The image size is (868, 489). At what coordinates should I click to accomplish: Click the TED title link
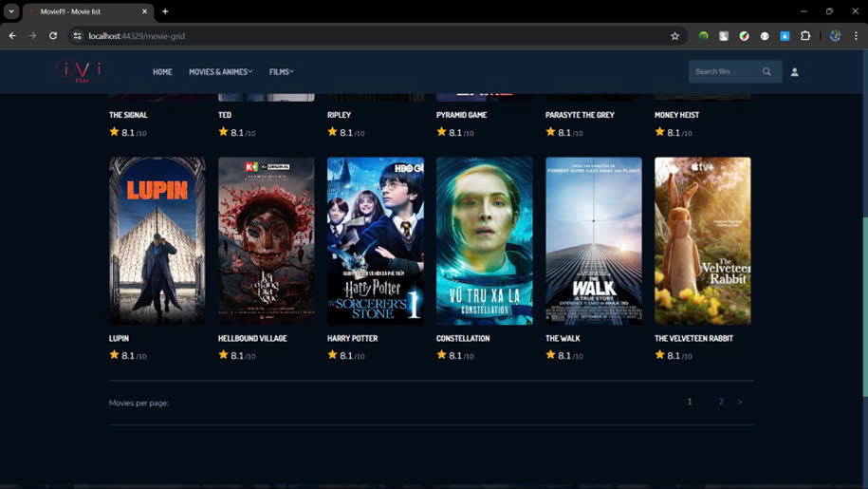pos(225,115)
